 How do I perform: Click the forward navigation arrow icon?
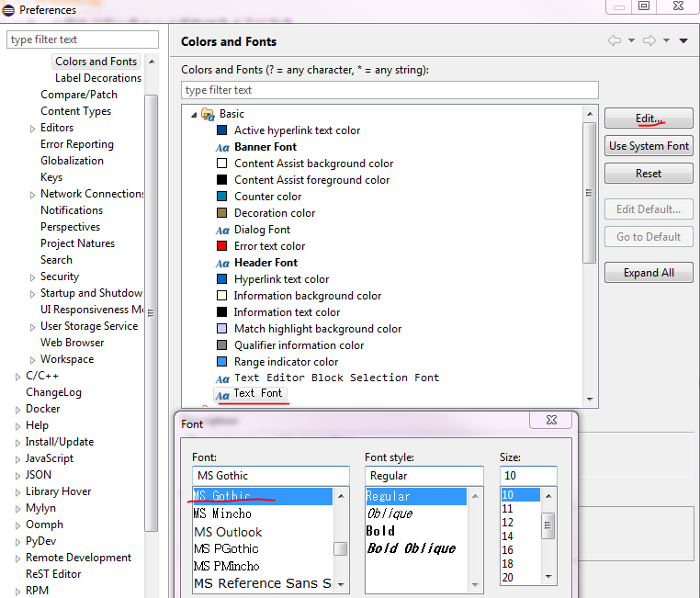click(649, 40)
